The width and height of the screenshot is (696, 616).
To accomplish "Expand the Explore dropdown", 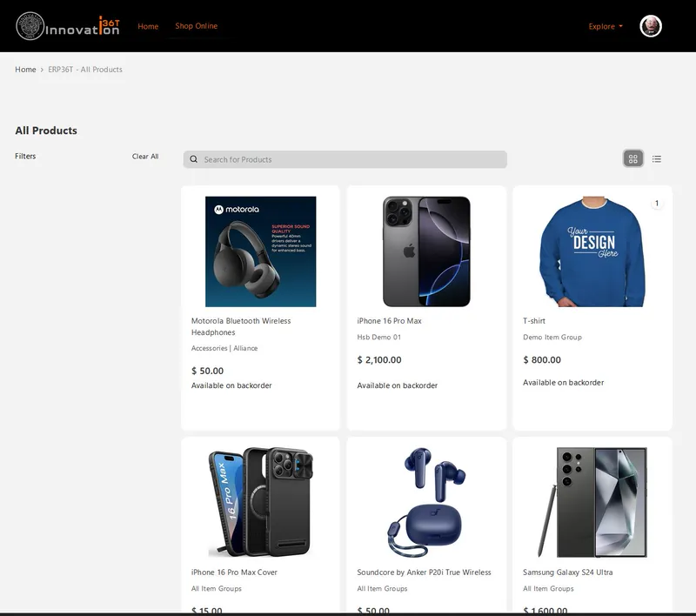I will [606, 27].
